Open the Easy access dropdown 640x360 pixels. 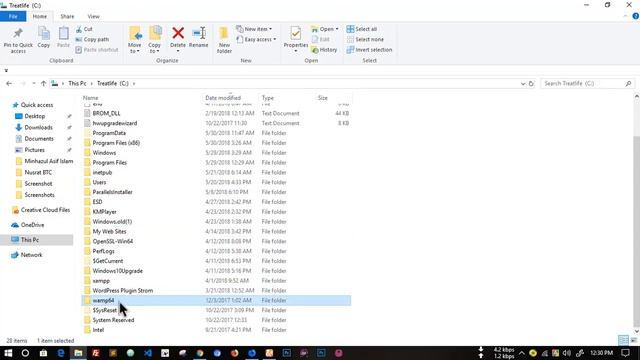[x=256, y=39]
